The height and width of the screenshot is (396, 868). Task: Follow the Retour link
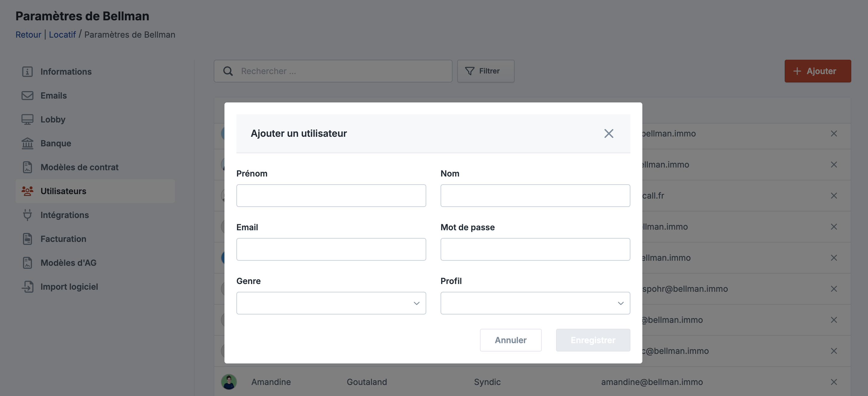point(28,34)
